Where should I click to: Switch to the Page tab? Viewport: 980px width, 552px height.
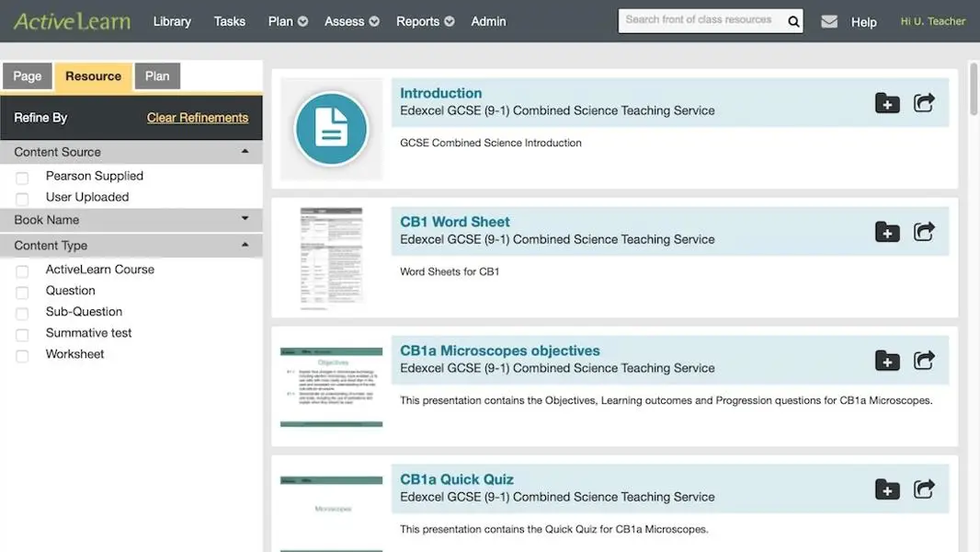coord(28,76)
